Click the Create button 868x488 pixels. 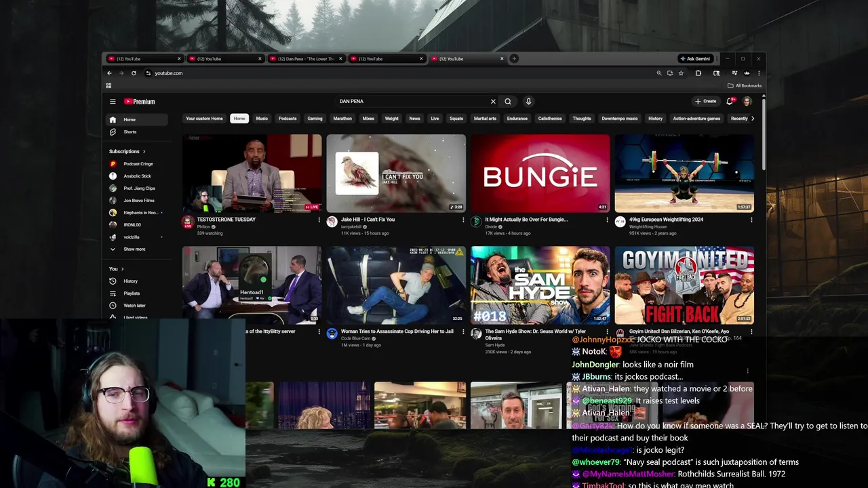(705, 102)
